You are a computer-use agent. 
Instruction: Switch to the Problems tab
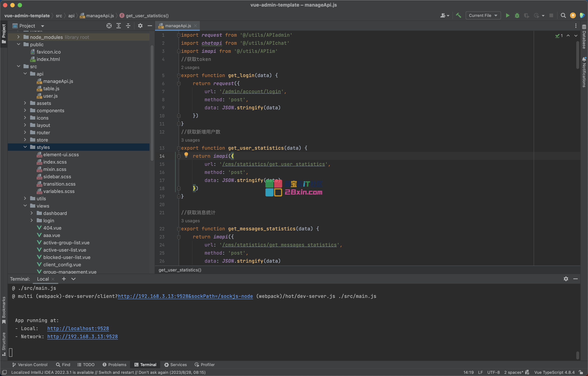click(114, 364)
